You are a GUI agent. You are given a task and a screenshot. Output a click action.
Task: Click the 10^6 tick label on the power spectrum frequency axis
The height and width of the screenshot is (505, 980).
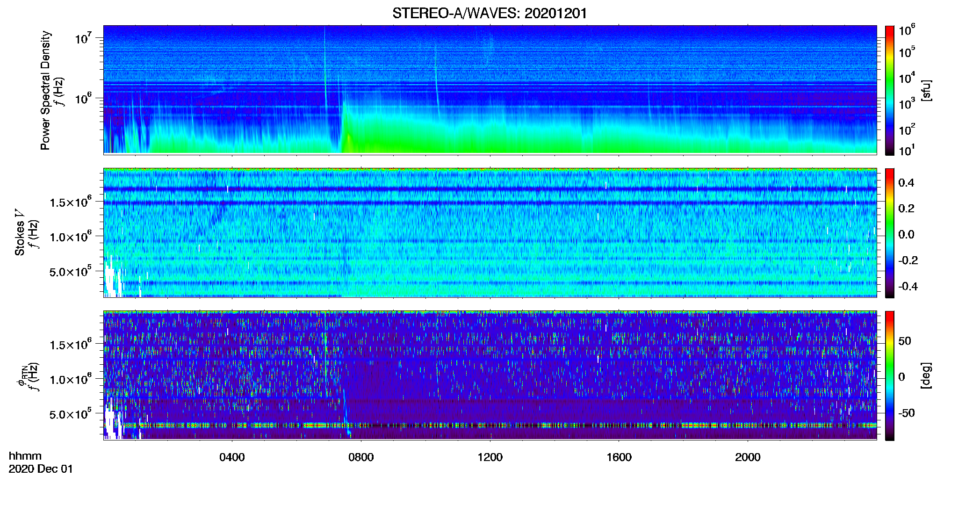tap(83, 98)
